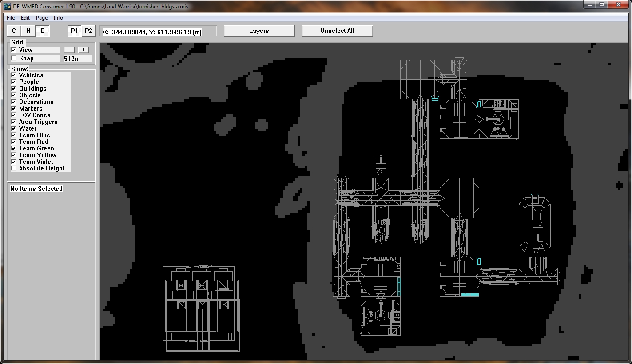This screenshot has width=632, height=364.
Task: Decrease grid size with minus button
Action: (x=69, y=50)
